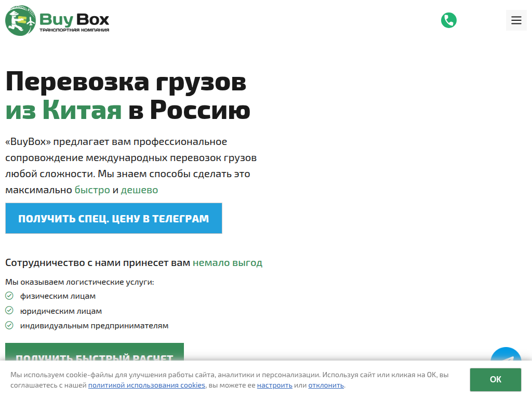This screenshot has width=532, height=399.
Task: Click the checkmark next to юридическим лицам
Action: [x=9, y=311]
